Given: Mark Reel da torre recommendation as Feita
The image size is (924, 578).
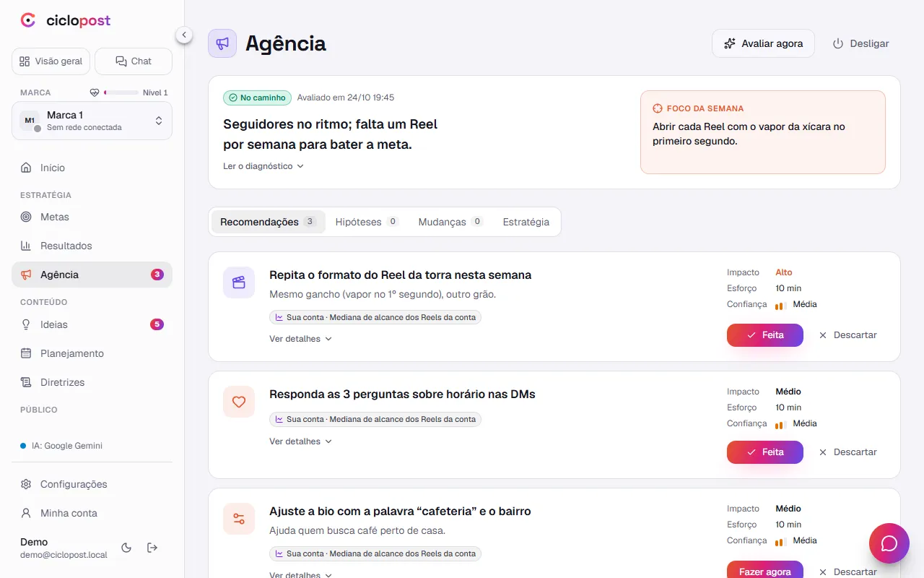Looking at the screenshot, I should point(765,335).
